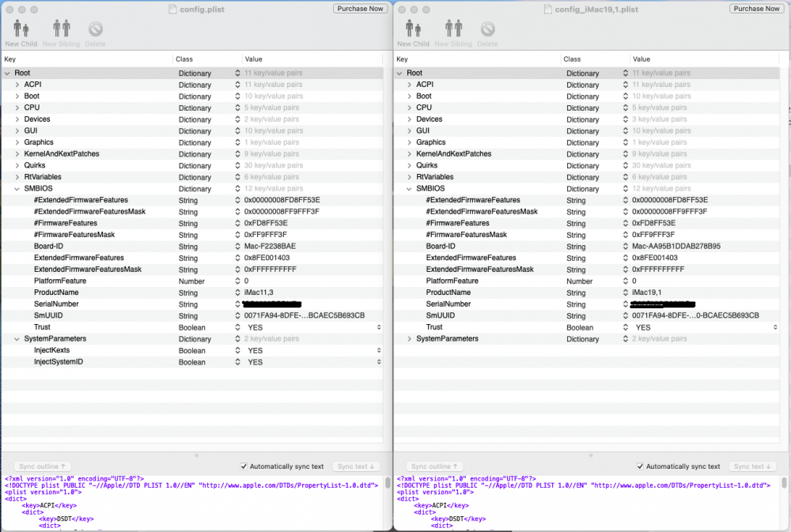
Task: Toggle Automatically sync text checkbox in right window
Action: (640, 466)
